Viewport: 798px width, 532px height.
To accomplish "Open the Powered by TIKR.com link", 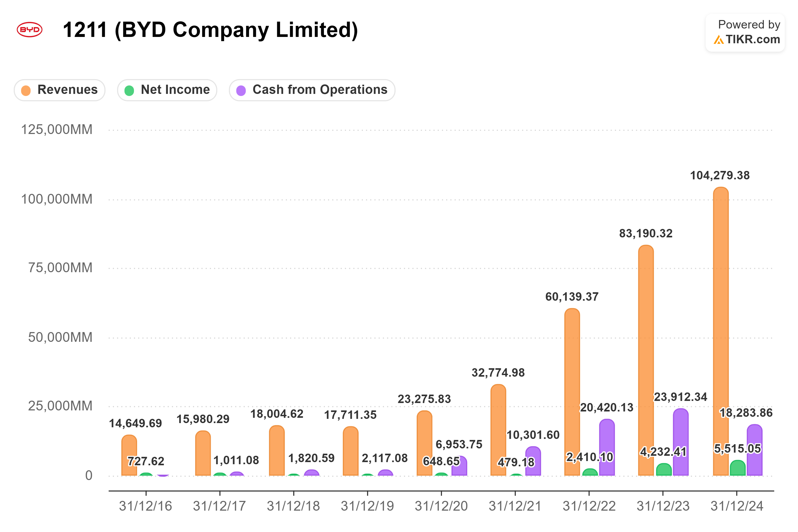I will [745, 32].
